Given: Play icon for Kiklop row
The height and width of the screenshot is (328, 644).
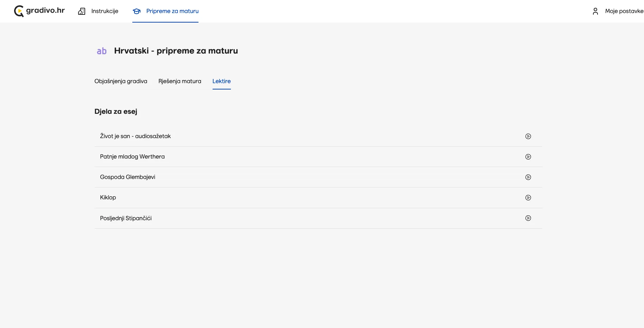Looking at the screenshot, I should click(528, 198).
